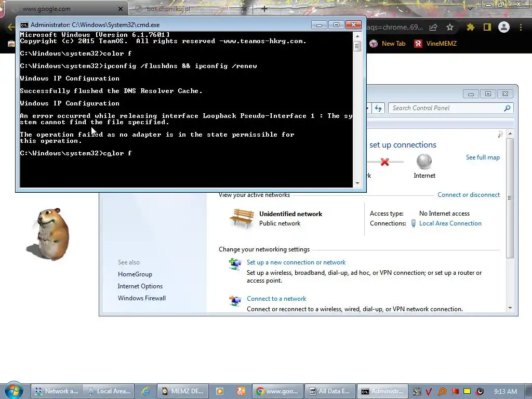The height and width of the screenshot is (399, 532).
Task: Open Set up a new connection or network
Action: (296, 262)
